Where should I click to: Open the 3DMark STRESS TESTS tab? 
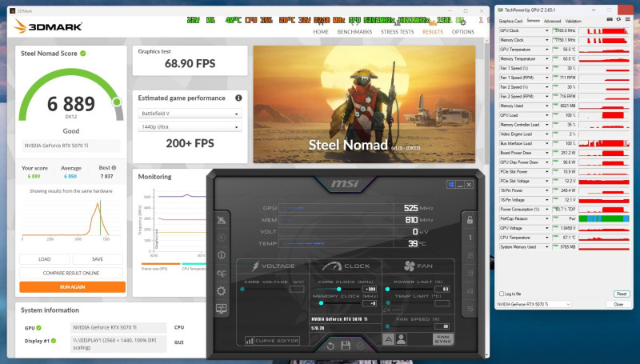397,32
